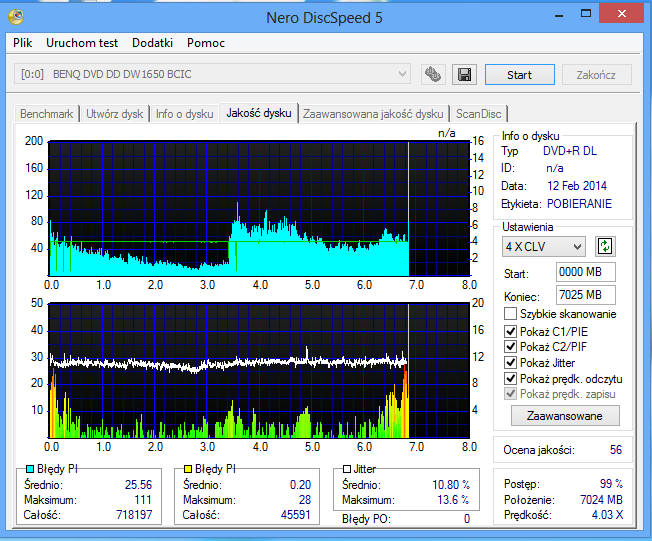Switch to the Benchmark tab

47,114
